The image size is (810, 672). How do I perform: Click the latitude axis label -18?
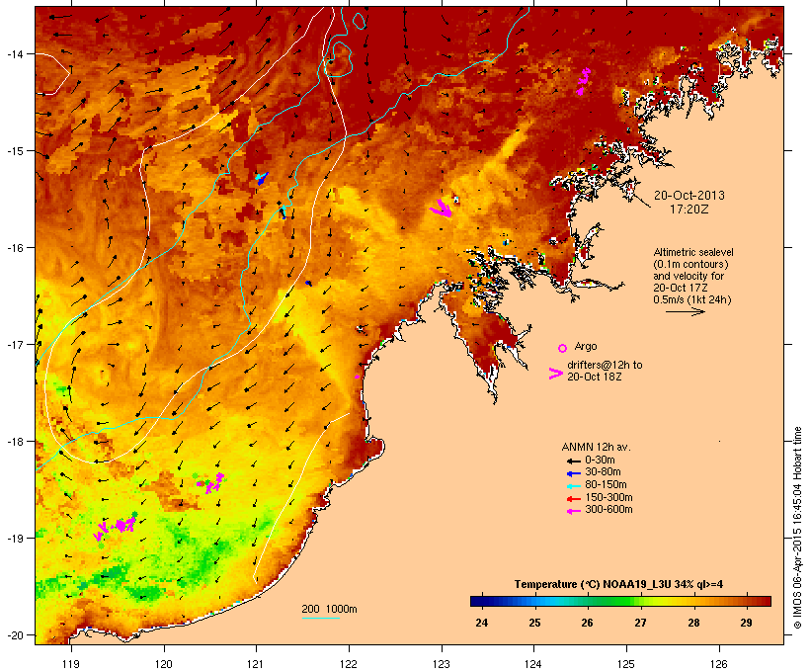15,442
